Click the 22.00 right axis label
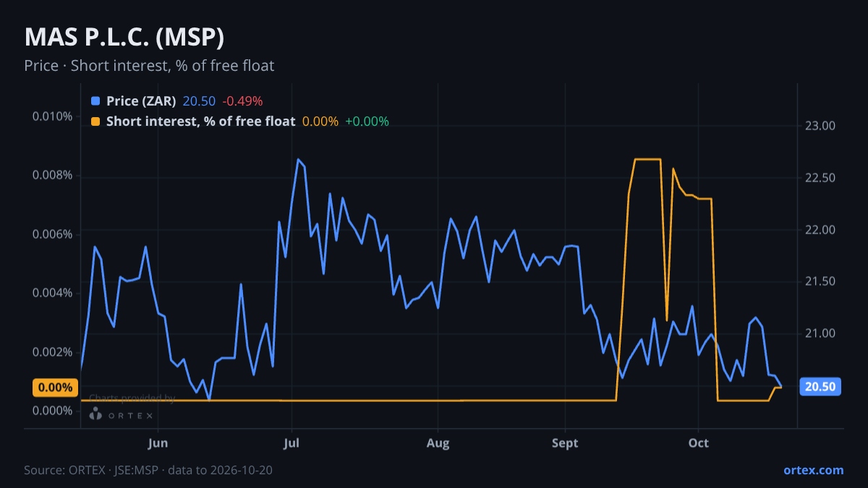Viewport: 868px width, 488px height. click(x=820, y=230)
